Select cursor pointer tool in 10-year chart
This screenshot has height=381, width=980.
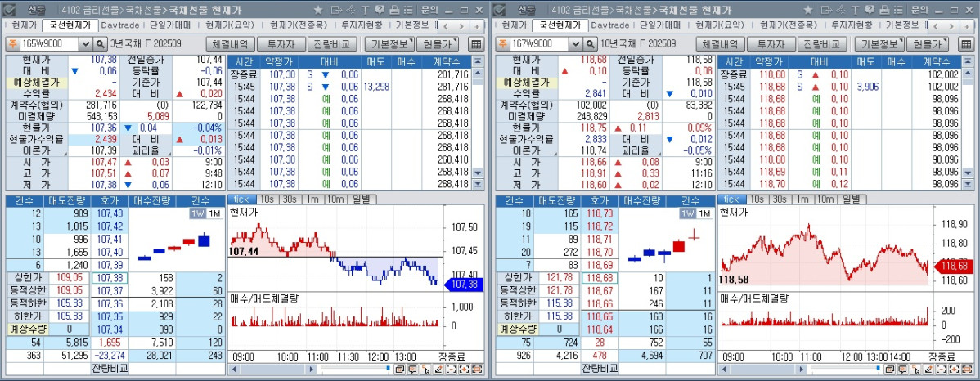pos(916,369)
